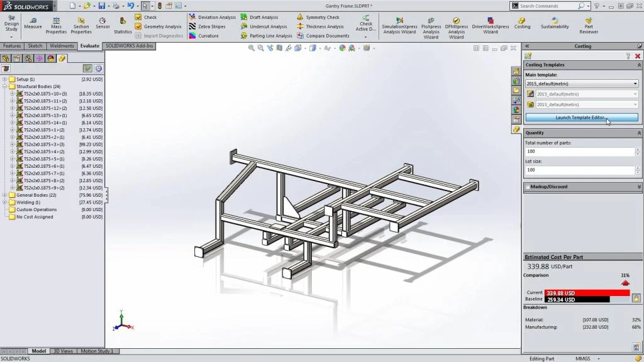Image resolution: width=644 pixels, height=362 pixels.
Task: Open the Main template dropdown
Action: (x=635, y=83)
